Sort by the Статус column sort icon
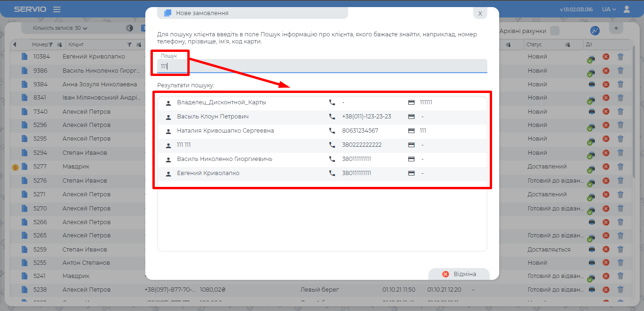 [x=568, y=45]
